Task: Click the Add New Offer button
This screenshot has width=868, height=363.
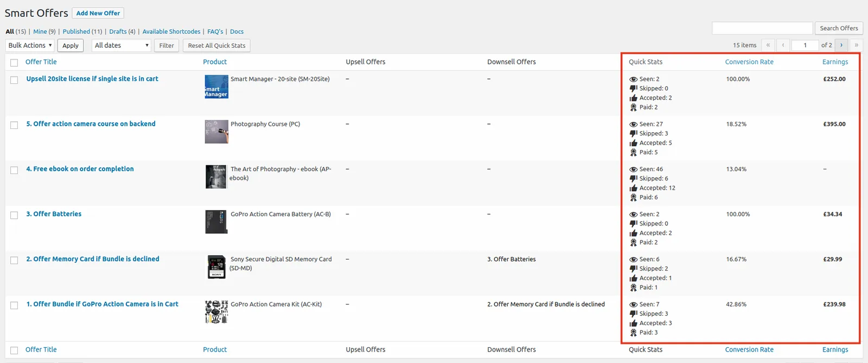Action: (98, 13)
